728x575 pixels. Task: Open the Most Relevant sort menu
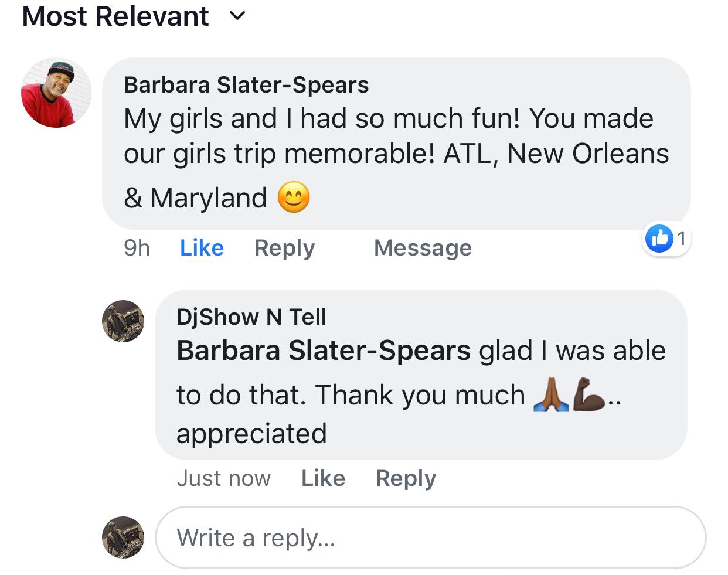coord(115,16)
